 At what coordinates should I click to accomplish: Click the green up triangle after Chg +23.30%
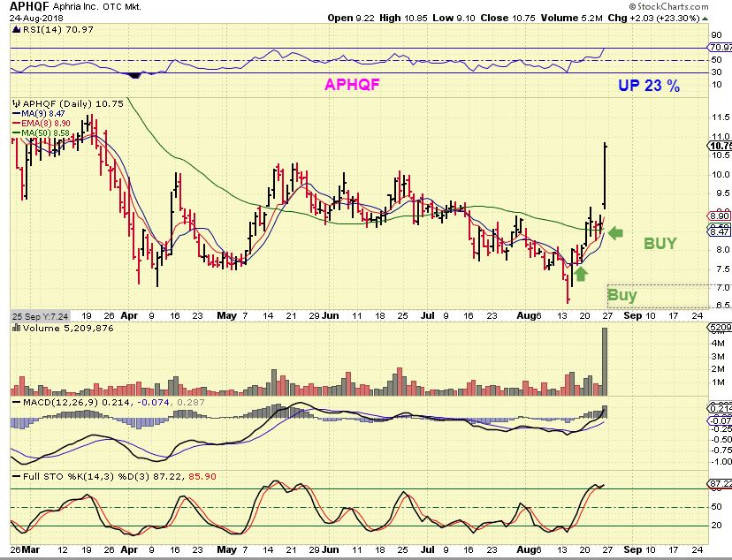coord(705,19)
